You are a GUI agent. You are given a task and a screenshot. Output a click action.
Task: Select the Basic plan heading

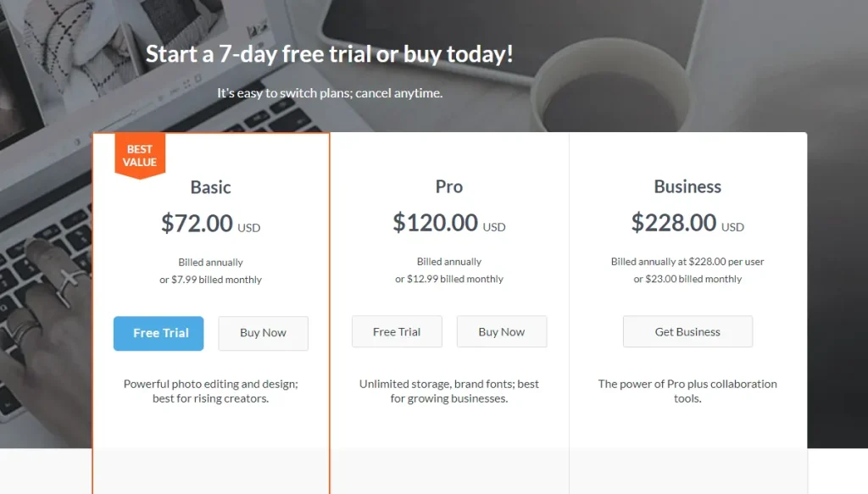[210, 187]
